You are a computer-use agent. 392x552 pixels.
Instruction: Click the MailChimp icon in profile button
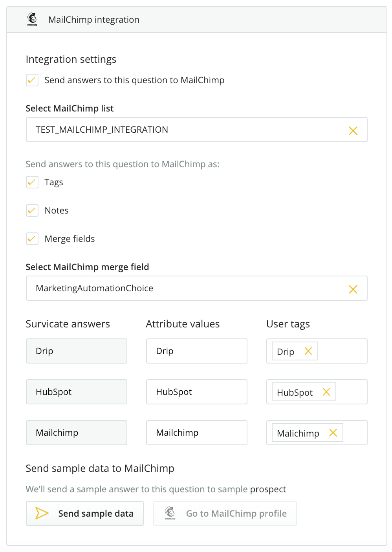pyautogui.click(x=170, y=513)
